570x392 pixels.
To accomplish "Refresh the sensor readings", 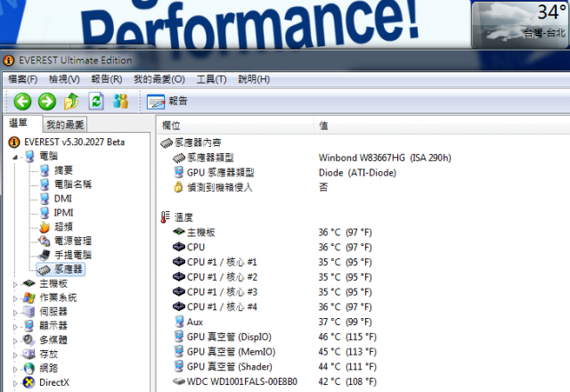I will click(x=96, y=101).
